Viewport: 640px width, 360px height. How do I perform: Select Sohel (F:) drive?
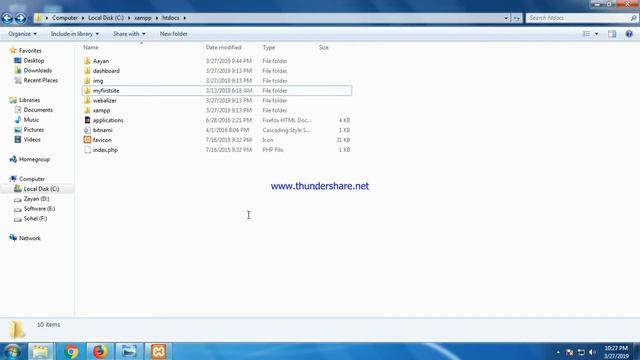[x=35, y=218]
